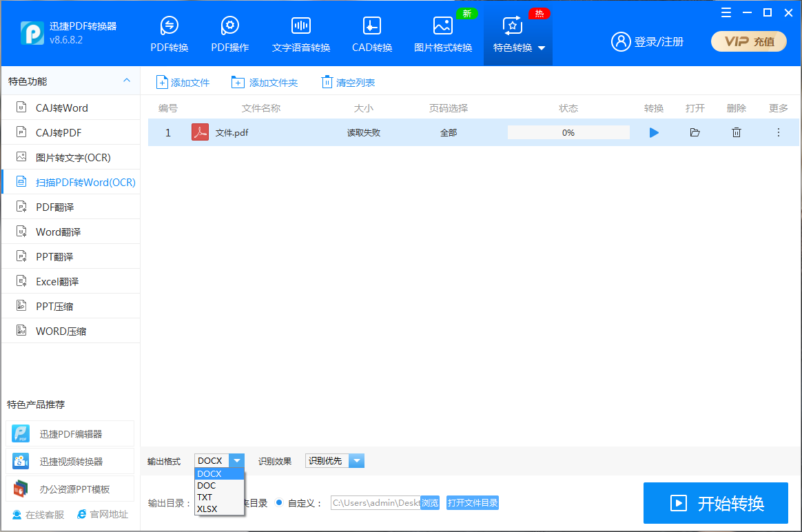Open more options three-dot icon
The width and height of the screenshot is (802, 532).
click(779, 132)
